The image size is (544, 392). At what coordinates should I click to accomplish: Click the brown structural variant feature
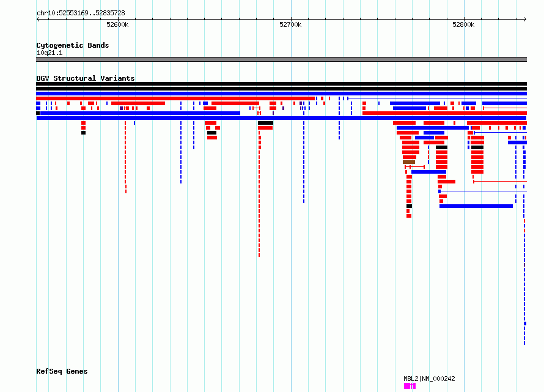pyautogui.click(x=409, y=162)
